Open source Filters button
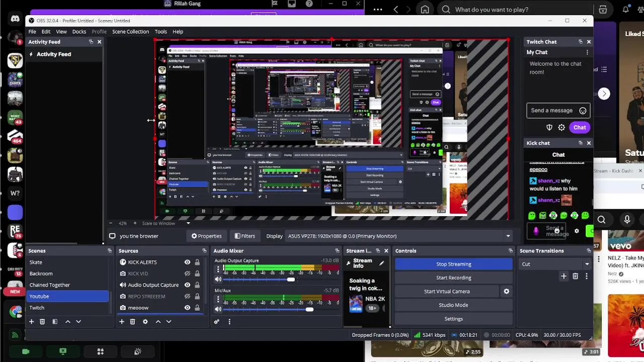Screen dimensions: 644x362 (245, 236)
